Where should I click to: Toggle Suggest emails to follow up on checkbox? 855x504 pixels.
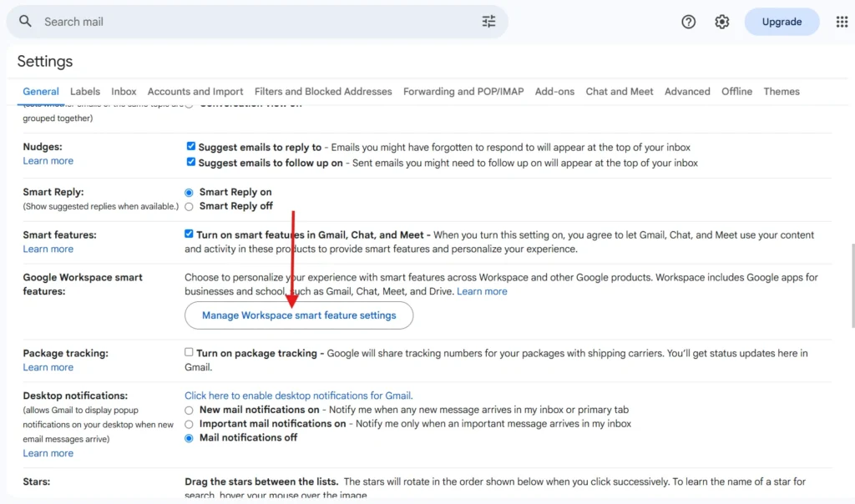[x=191, y=162]
